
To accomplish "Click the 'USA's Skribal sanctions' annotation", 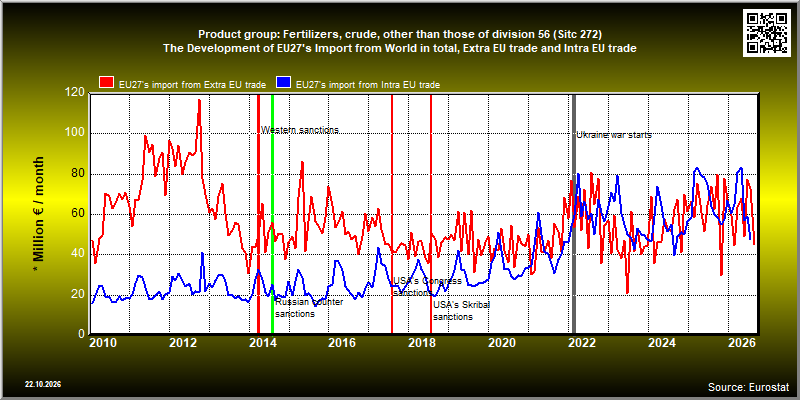I will pyautogui.click(x=462, y=311).
